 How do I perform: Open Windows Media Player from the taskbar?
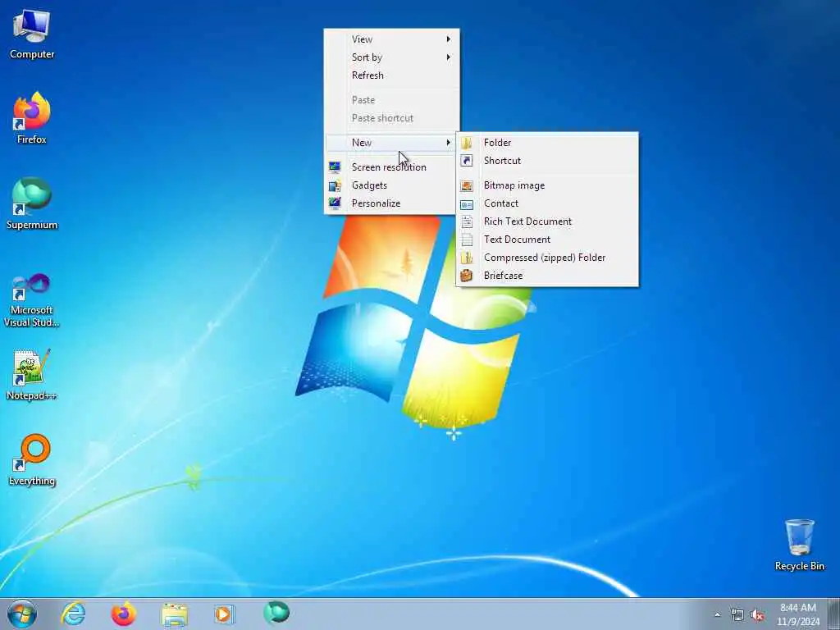[x=224, y=614]
